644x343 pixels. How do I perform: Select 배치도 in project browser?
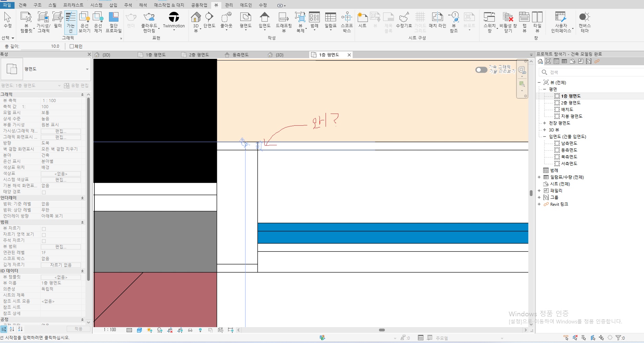coord(567,109)
